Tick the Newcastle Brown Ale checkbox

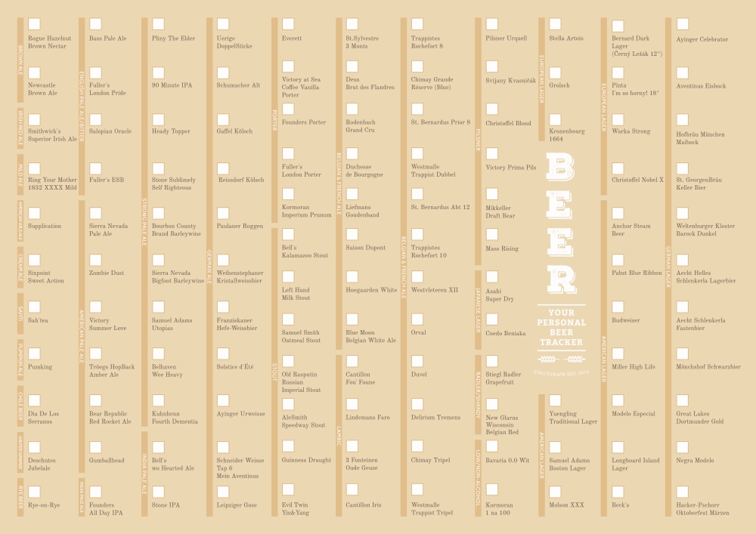point(34,73)
